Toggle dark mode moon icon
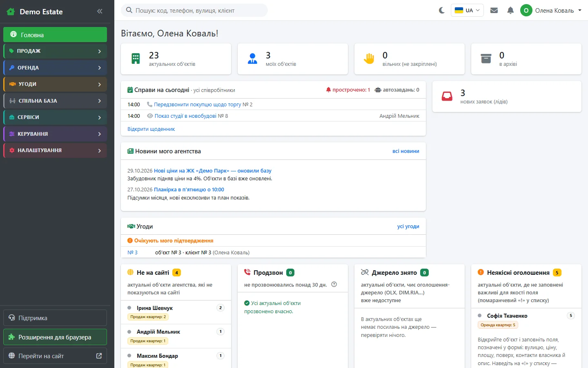 click(x=442, y=10)
